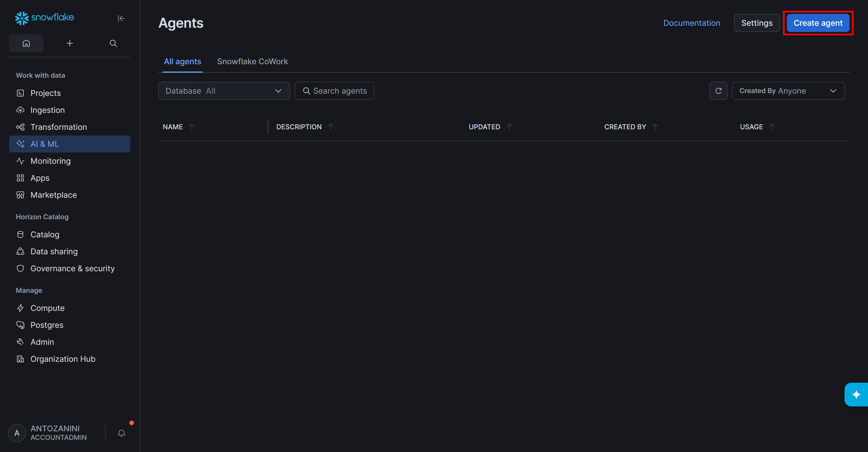Open Compute in the sidebar
The height and width of the screenshot is (452, 868).
[x=70, y=308]
